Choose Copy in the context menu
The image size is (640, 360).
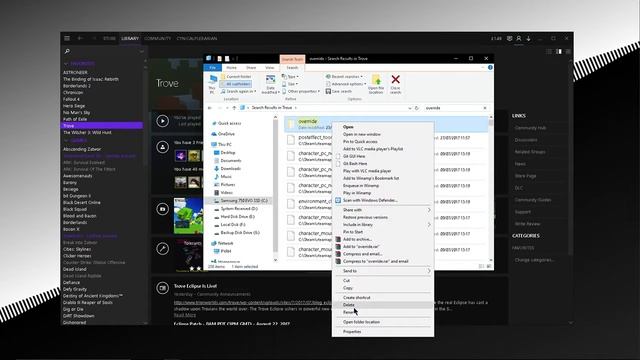click(383, 288)
